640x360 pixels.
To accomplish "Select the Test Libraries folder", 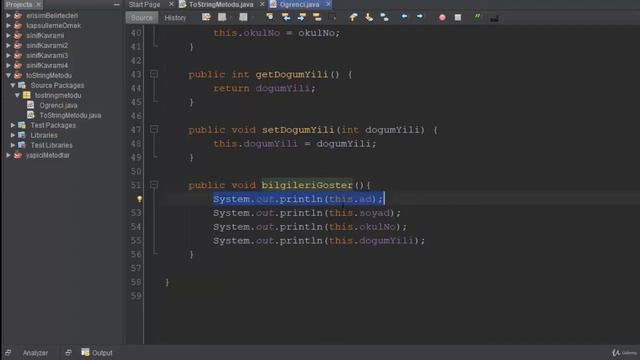I will coord(51,145).
